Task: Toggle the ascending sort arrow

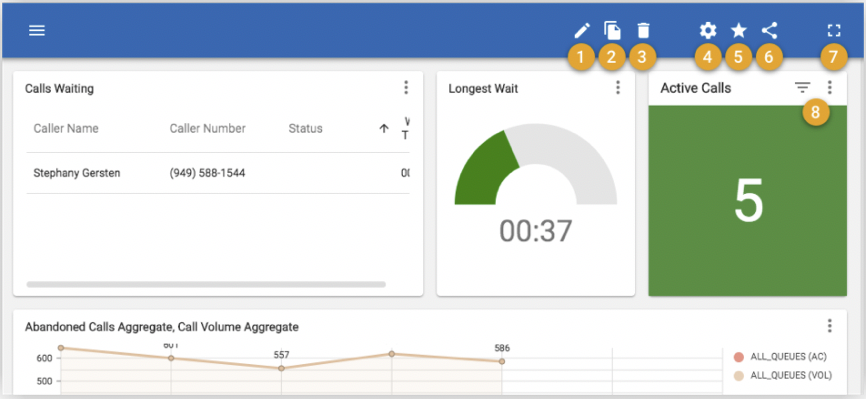Action: click(384, 128)
